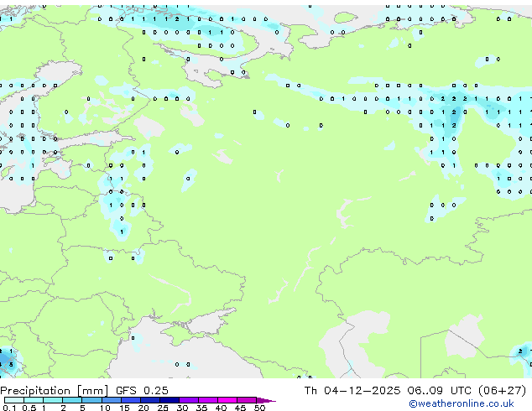Select the 30–35 mm purple legend swatch
Viewport: 532px width, 411px height.
[x=189, y=400]
